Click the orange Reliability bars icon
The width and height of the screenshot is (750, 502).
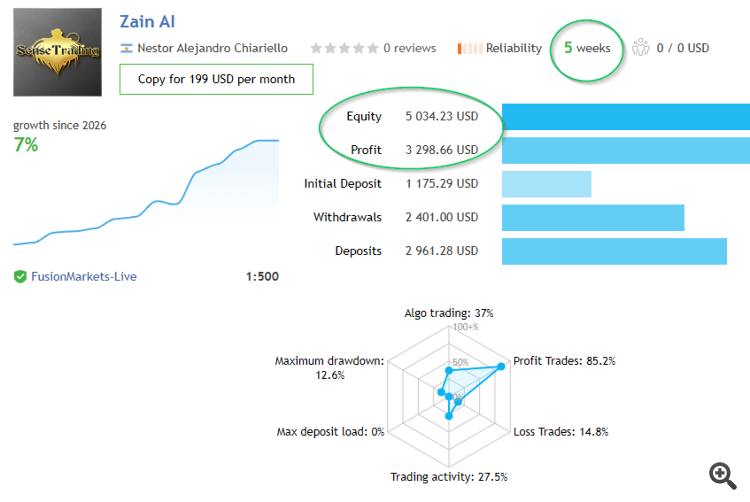(x=469, y=48)
